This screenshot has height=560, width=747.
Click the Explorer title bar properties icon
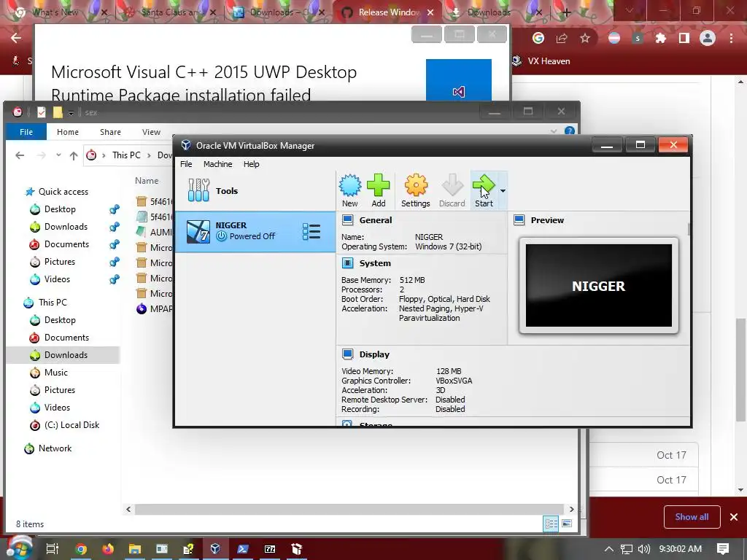tap(42, 112)
